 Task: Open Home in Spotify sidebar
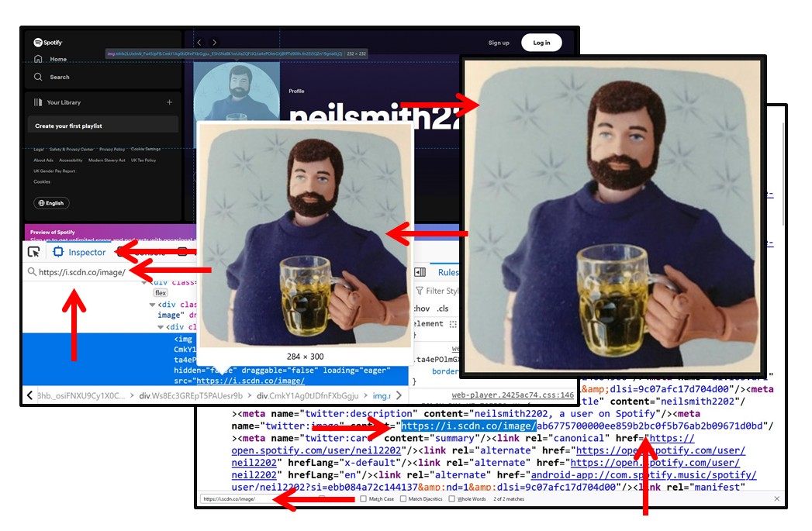coord(50,59)
